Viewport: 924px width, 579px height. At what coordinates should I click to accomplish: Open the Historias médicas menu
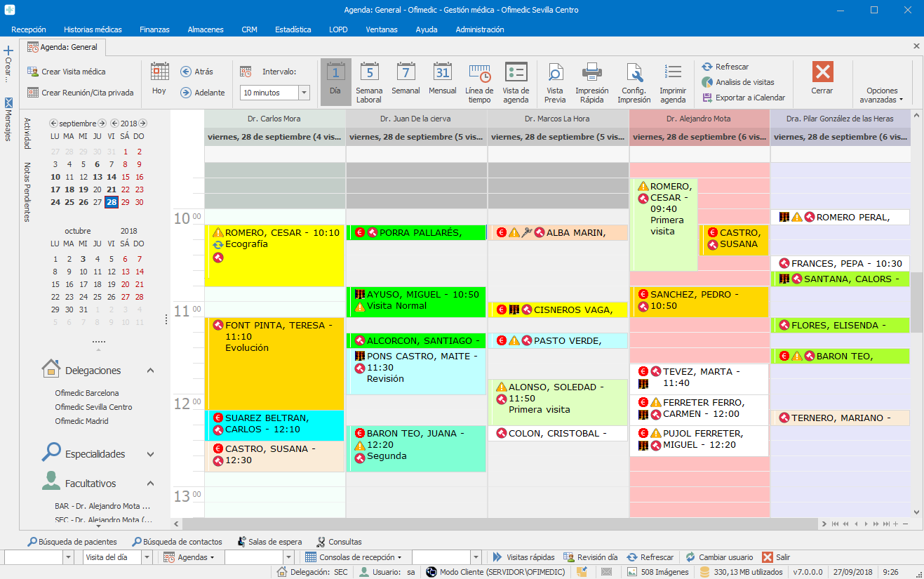tap(93, 29)
